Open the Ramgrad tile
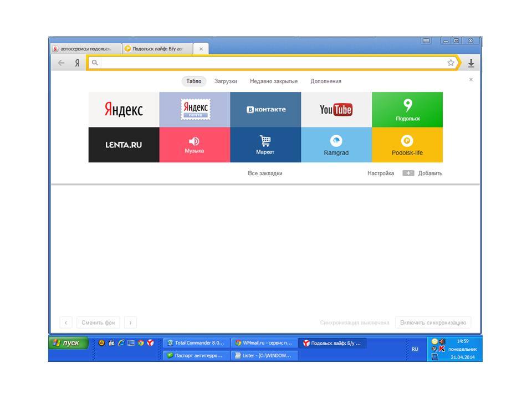532x399 pixels. [x=336, y=145]
